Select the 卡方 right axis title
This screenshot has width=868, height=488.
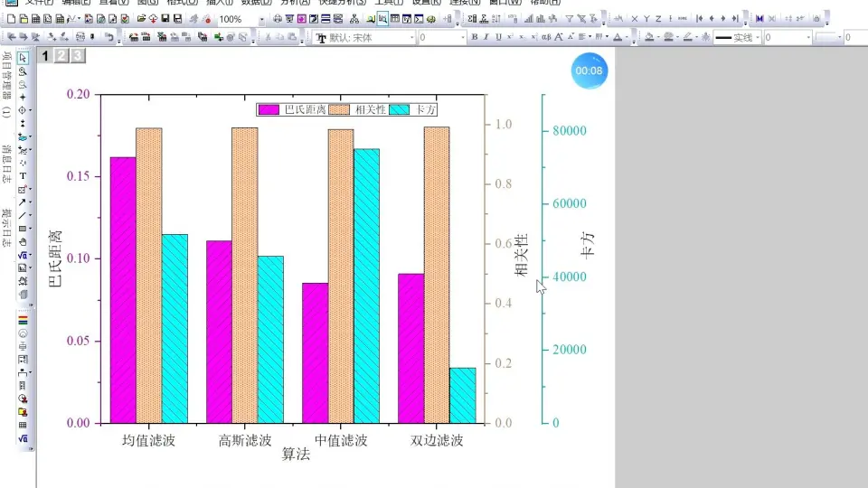click(x=588, y=245)
